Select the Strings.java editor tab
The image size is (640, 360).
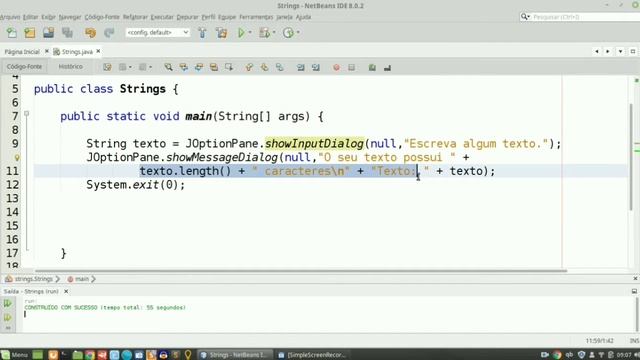click(x=77, y=52)
